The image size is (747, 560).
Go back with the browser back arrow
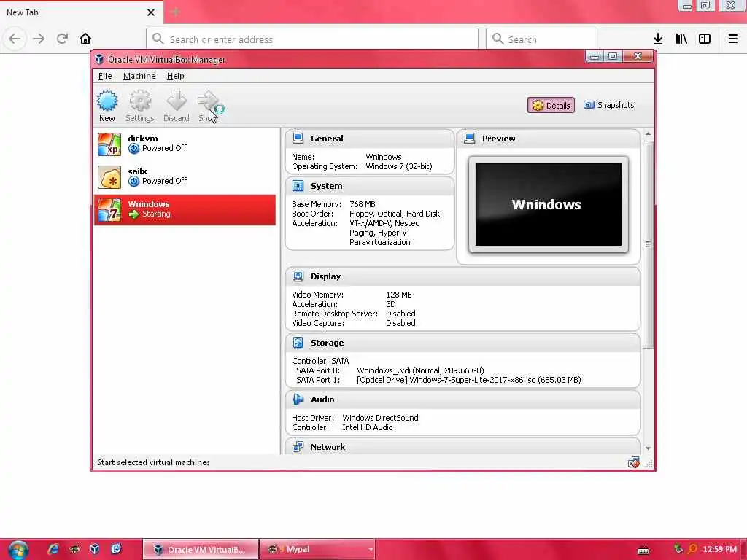[15, 39]
